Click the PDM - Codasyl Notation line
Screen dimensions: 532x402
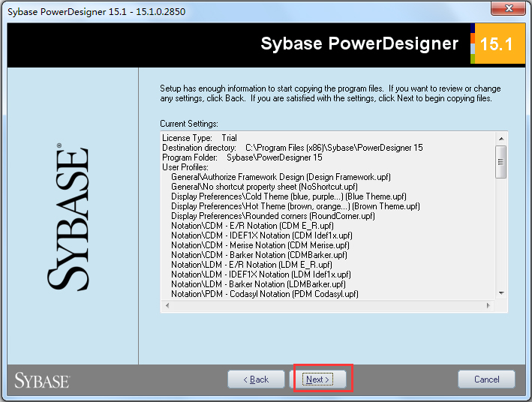[x=264, y=294]
